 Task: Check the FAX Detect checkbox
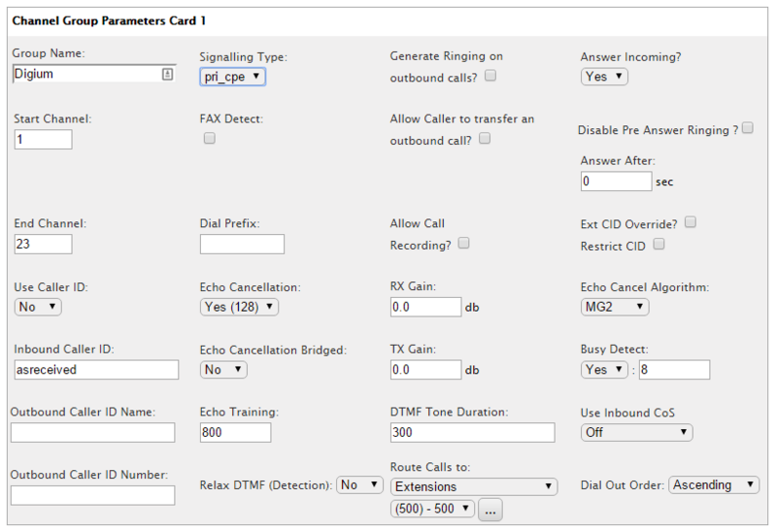click(209, 139)
